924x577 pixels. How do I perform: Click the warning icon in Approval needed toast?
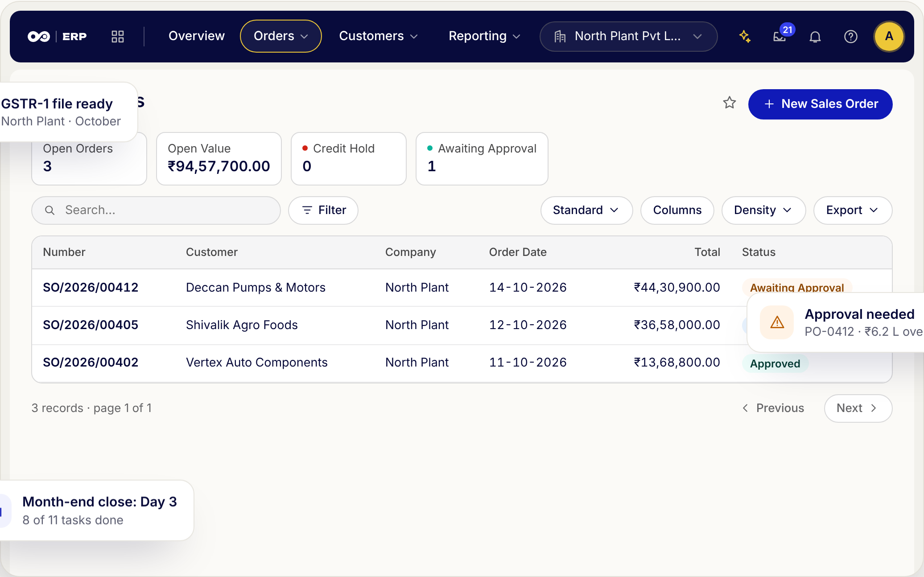coord(777,322)
